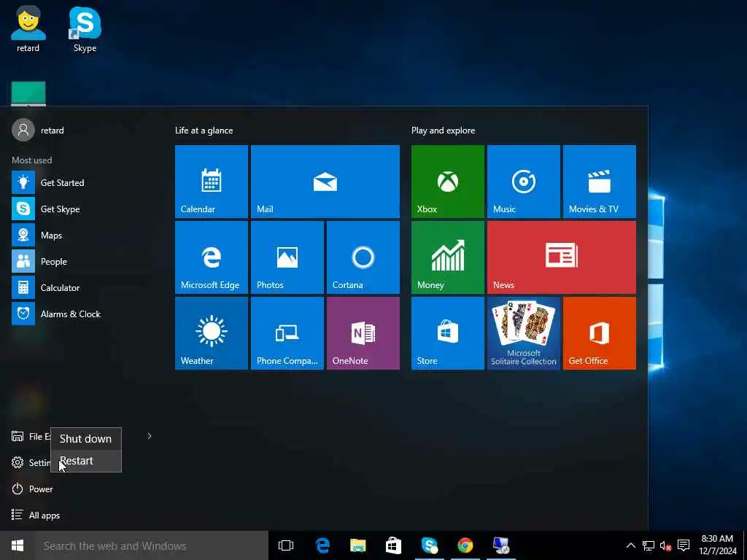
Task: Open the Store tile
Action: click(x=448, y=332)
